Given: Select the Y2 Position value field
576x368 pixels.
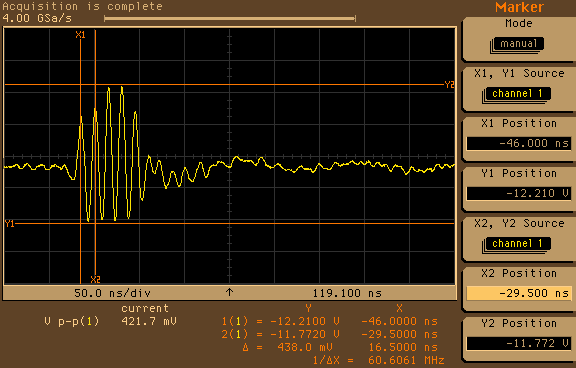Looking at the screenshot, I should click(x=519, y=343).
